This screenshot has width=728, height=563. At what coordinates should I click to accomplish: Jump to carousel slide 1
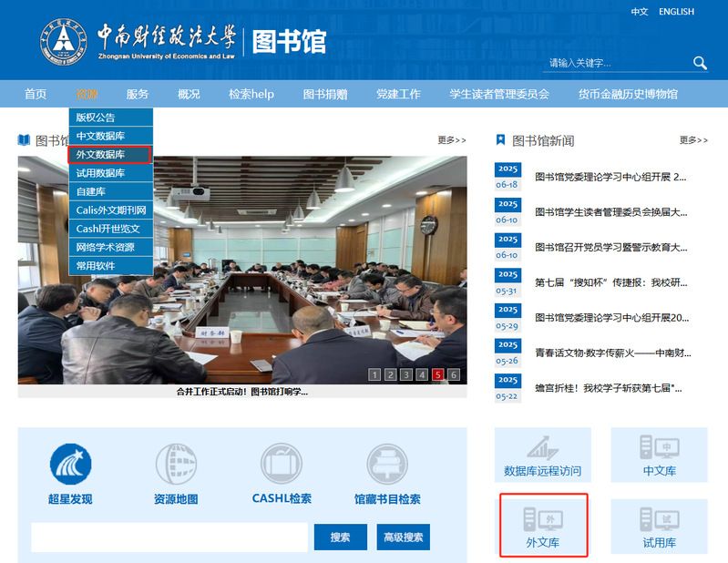pyautogui.click(x=374, y=374)
